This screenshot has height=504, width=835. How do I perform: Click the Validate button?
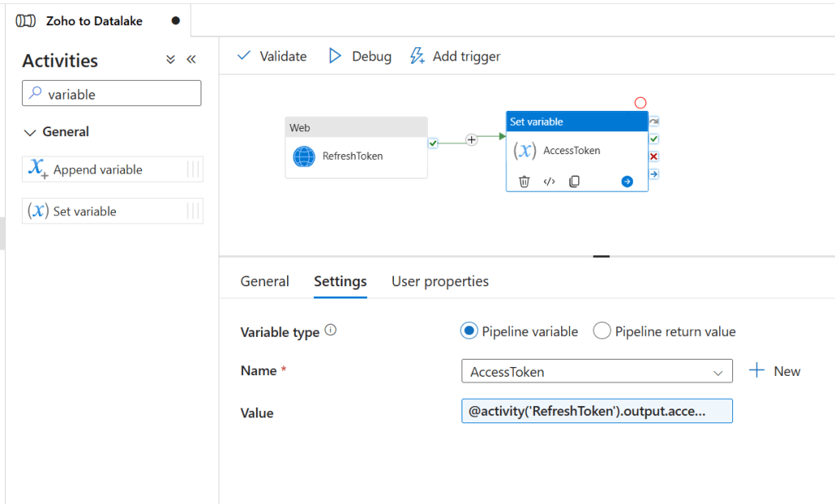pos(272,56)
